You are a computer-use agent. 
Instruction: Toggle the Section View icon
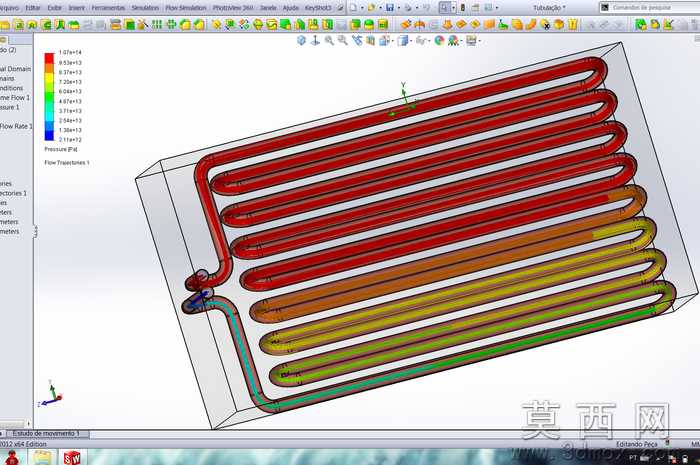(370, 41)
